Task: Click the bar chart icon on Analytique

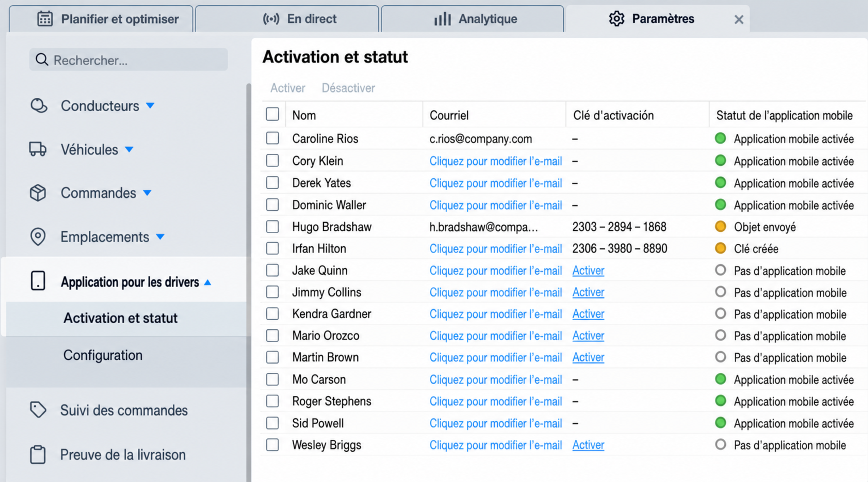Action: [442, 19]
